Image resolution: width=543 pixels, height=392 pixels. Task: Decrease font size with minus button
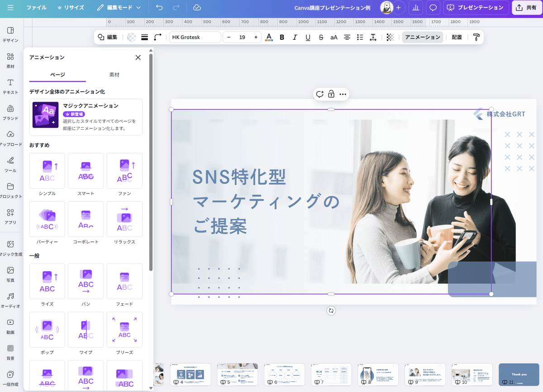[229, 38]
